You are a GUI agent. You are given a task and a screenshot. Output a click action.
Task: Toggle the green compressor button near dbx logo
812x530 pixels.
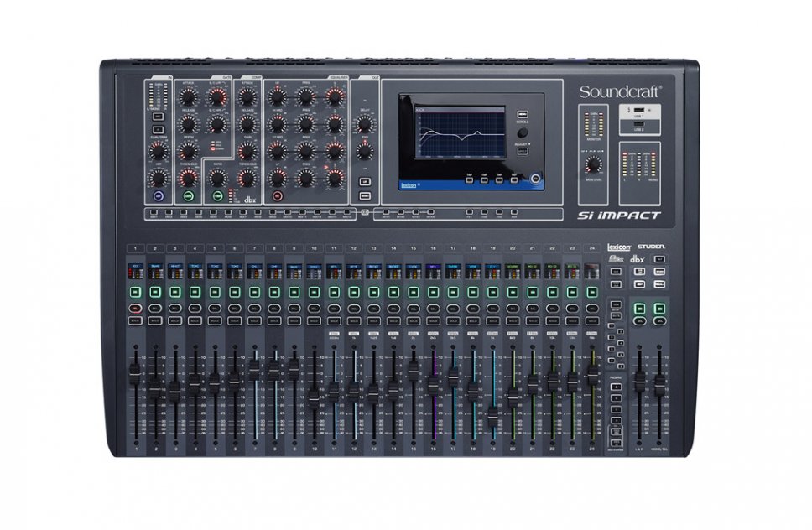[x=217, y=195]
